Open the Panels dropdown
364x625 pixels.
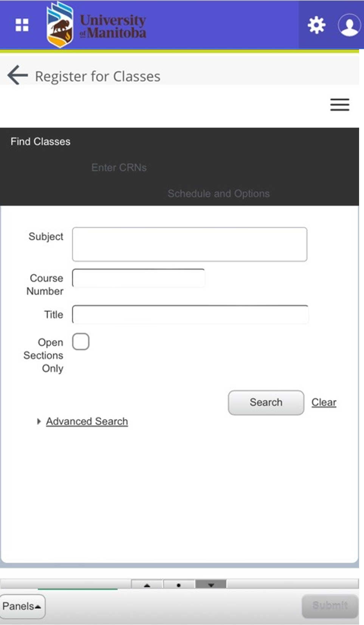click(x=22, y=606)
